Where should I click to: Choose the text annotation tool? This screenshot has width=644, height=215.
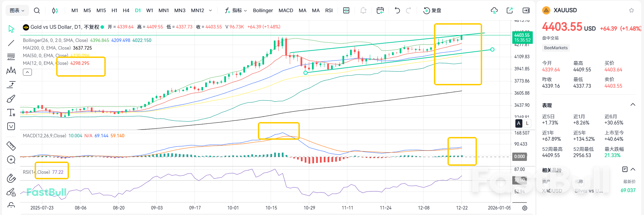click(x=11, y=113)
